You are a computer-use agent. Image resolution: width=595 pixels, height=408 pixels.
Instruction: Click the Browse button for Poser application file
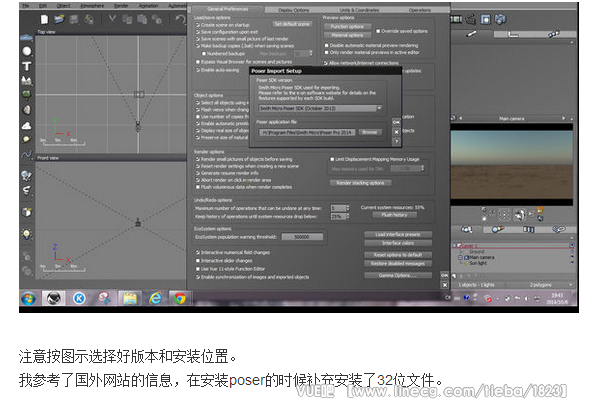(x=369, y=132)
